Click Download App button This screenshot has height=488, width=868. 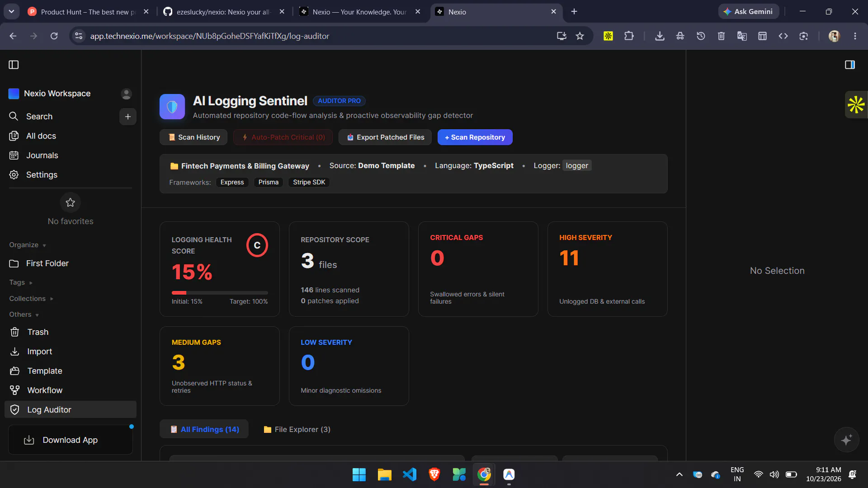[71, 440]
